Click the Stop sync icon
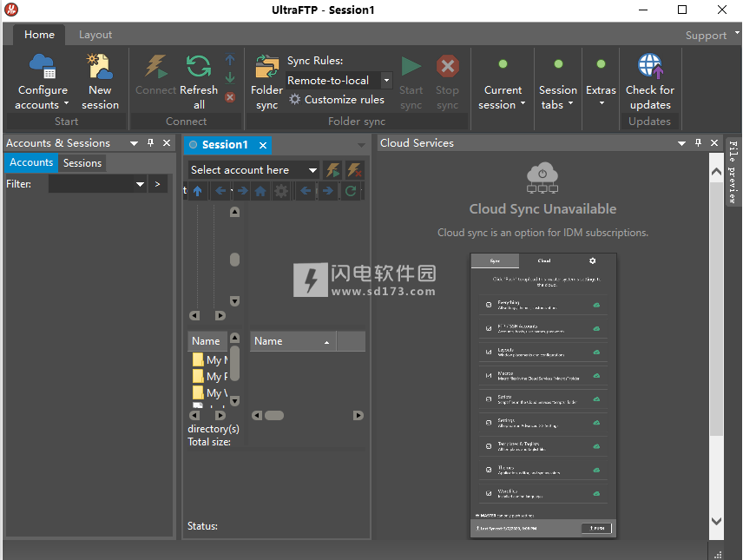The height and width of the screenshot is (560, 743). (447, 66)
